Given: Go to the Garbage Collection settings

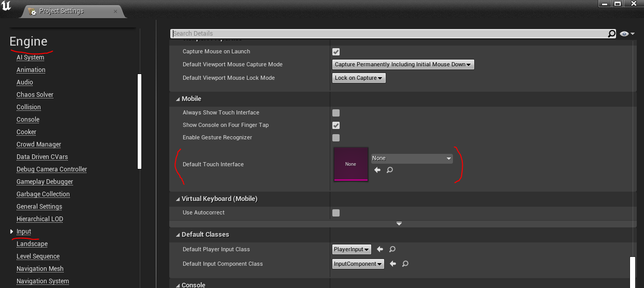Looking at the screenshot, I should tap(43, 194).
